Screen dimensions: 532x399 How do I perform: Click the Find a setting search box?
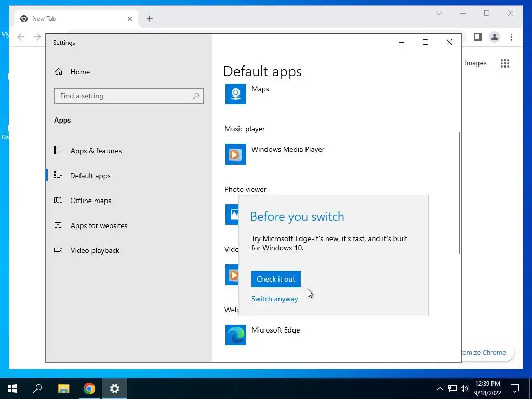[129, 96]
